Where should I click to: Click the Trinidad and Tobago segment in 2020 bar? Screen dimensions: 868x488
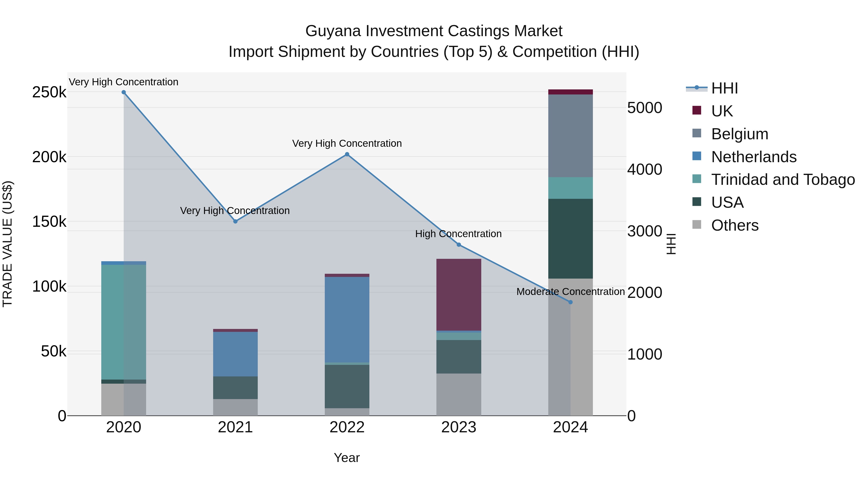pyautogui.click(x=124, y=322)
